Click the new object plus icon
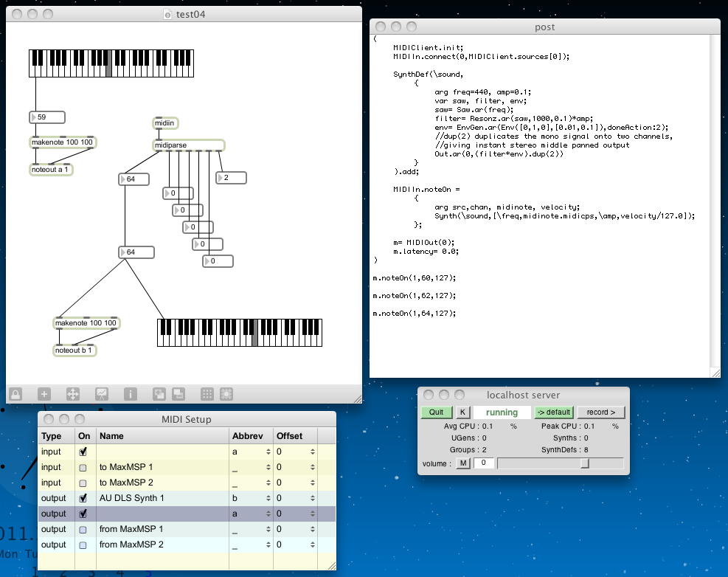The image size is (728, 577). [44, 394]
